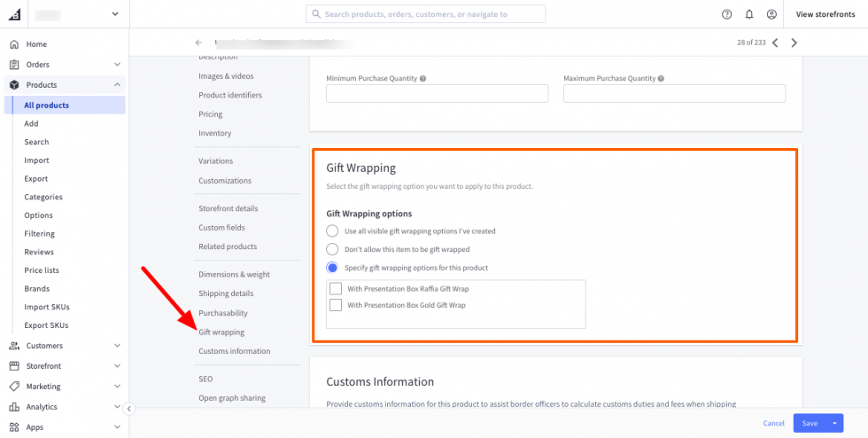The width and height of the screenshot is (868, 438).
Task: Go to next product arrow
Action: 794,43
